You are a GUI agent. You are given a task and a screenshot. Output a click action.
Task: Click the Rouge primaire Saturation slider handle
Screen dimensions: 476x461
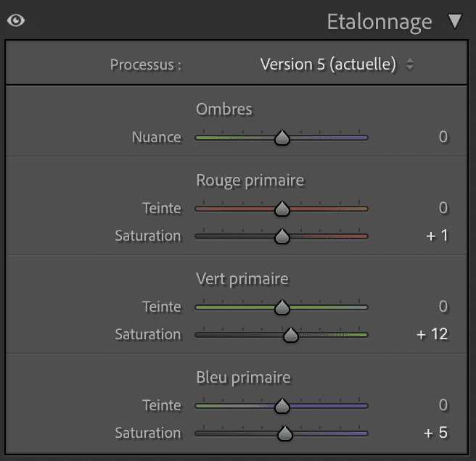(282, 236)
